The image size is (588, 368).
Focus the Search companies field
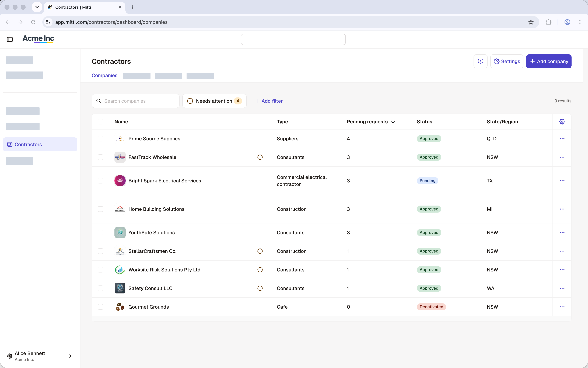pos(136,101)
